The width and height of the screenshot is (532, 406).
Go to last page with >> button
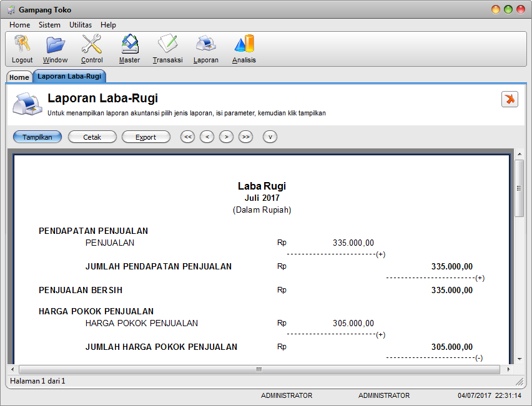pyautogui.click(x=245, y=137)
